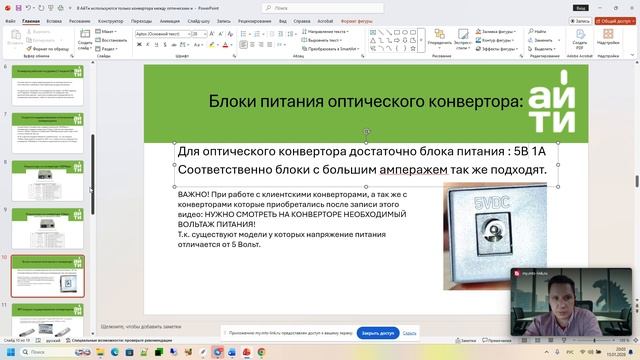Expand Выделить select dropdown
The height and width of the screenshot is (360, 640).
point(542,49)
